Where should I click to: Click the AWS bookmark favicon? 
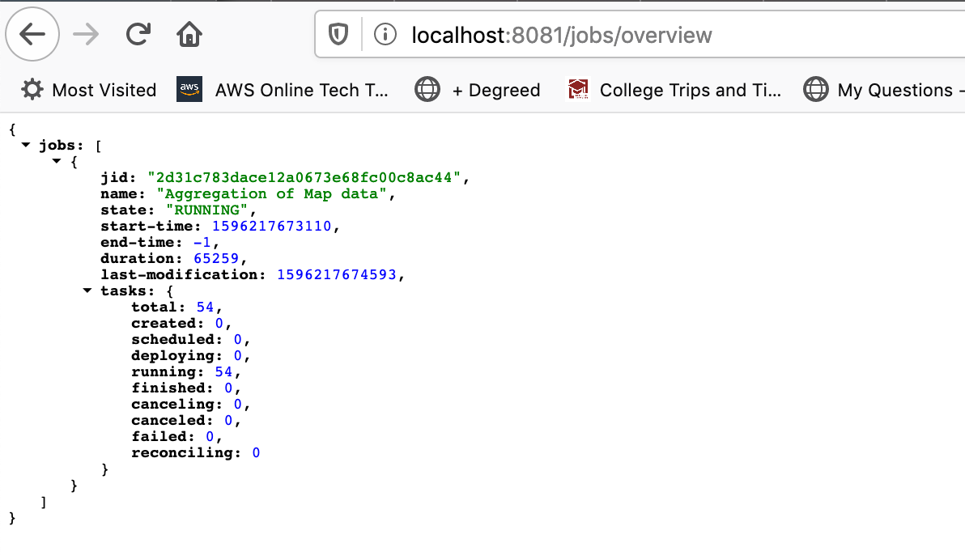pyautogui.click(x=189, y=90)
